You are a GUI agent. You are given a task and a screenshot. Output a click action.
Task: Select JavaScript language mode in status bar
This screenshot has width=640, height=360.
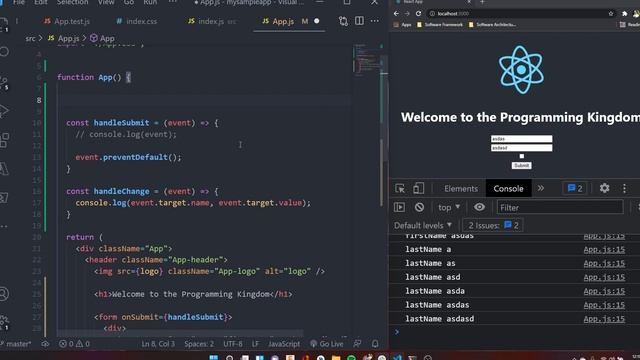coord(284,344)
